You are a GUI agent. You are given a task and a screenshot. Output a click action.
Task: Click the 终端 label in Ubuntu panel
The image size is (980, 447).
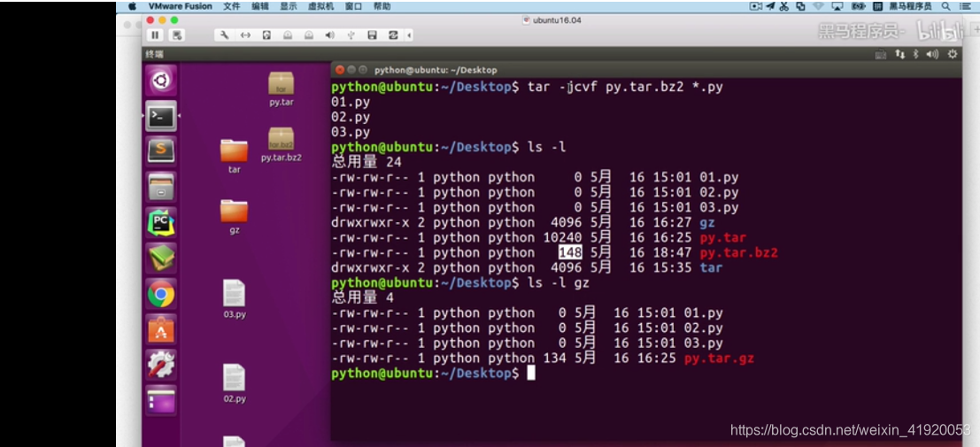(154, 54)
